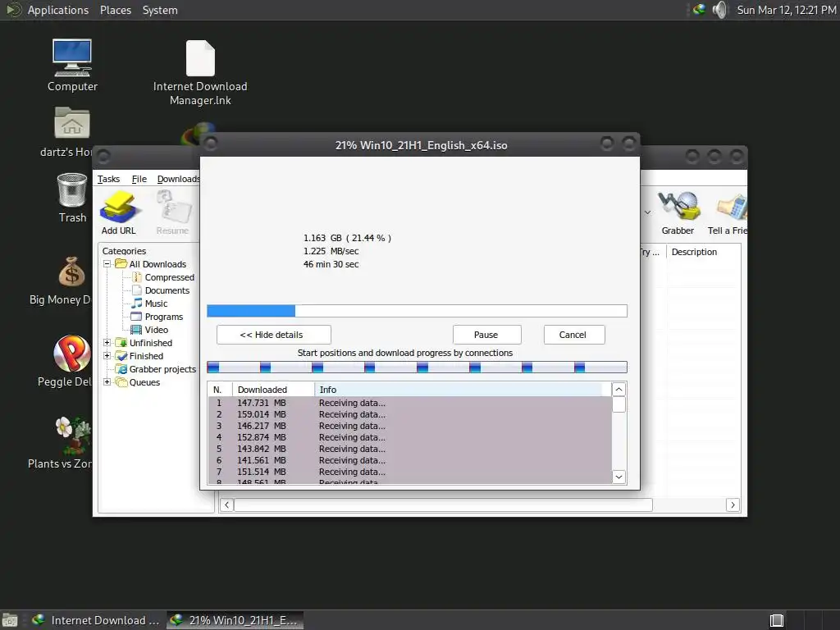Cancel the Win10 ISO download
The width and height of the screenshot is (840, 630).
pyautogui.click(x=573, y=335)
